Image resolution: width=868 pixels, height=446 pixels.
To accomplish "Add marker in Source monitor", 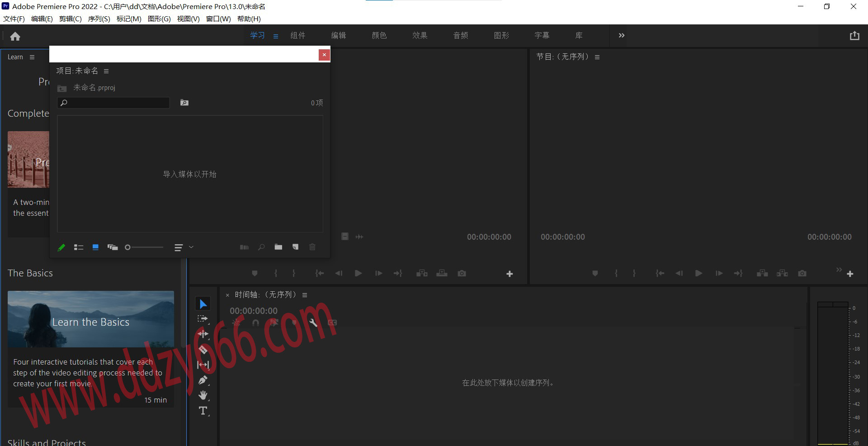I will pyautogui.click(x=255, y=273).
